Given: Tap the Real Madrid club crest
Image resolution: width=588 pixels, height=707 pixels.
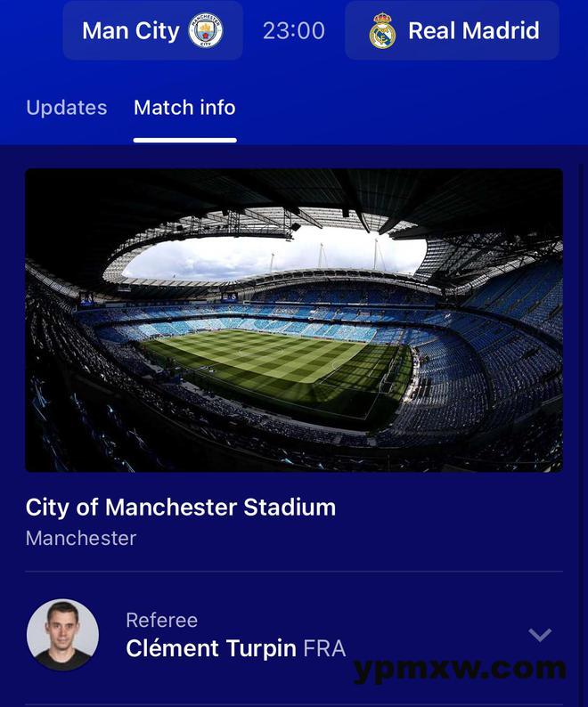Looking at the screenshot, I should coord(382,30).
